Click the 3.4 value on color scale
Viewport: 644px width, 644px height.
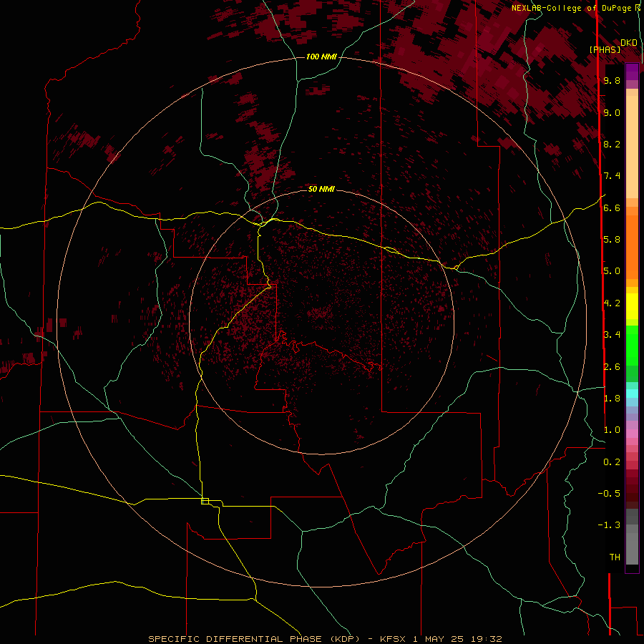[x=612, y=335]
